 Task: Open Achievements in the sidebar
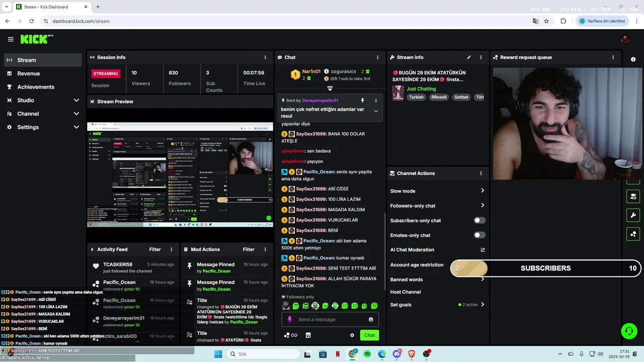(43, 87)
